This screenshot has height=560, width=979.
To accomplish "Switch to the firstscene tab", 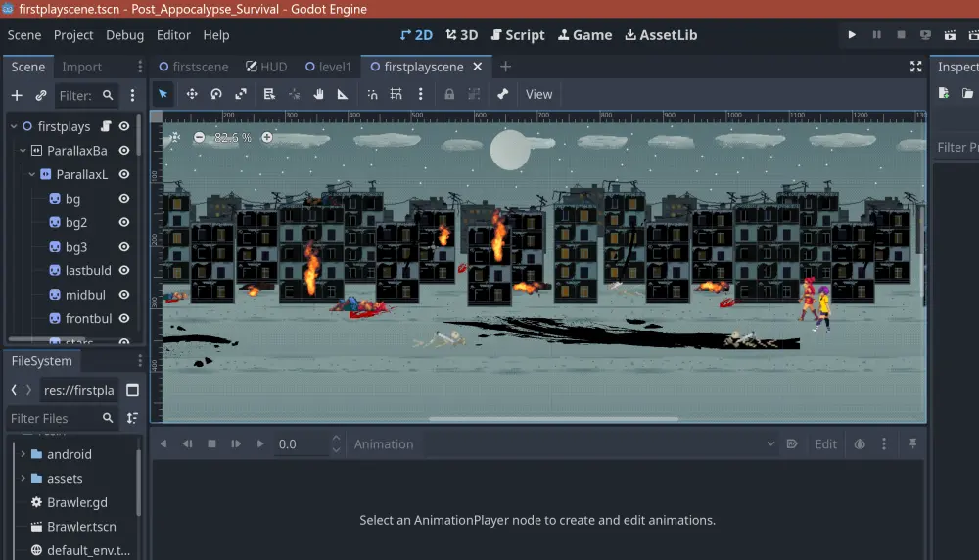I will pyautogui.click(x=194, y=67).
